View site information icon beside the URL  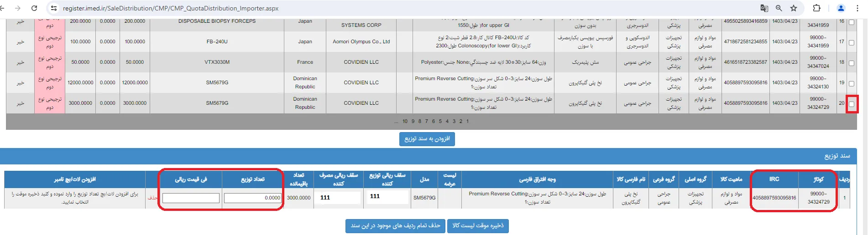click(54, 8)
